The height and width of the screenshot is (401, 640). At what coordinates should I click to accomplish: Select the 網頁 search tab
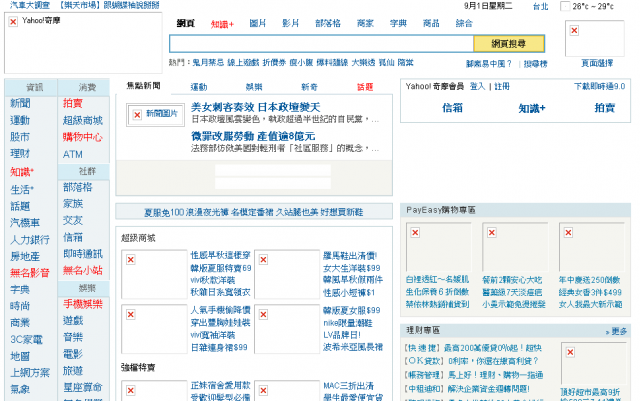click(x=186, y=23)
